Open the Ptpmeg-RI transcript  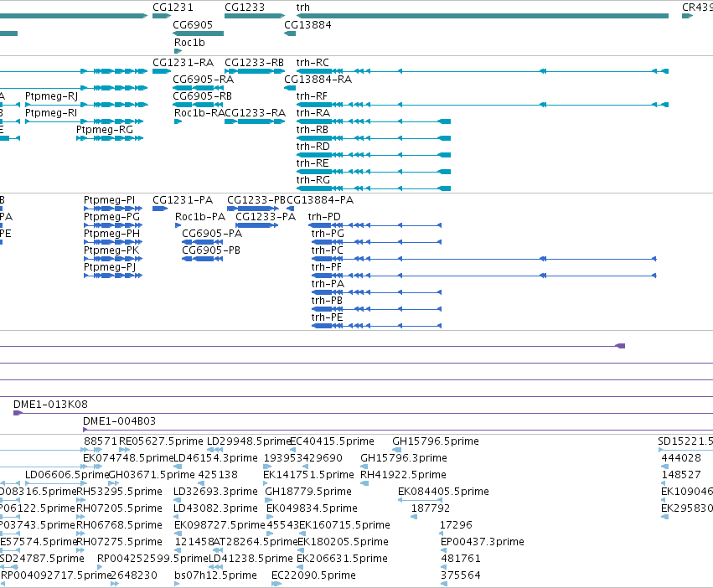(51, 113)
